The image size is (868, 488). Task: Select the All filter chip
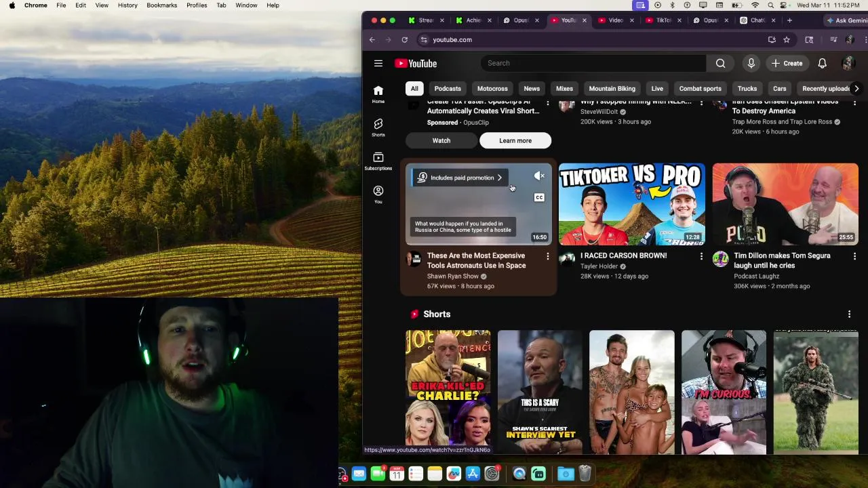414,89
